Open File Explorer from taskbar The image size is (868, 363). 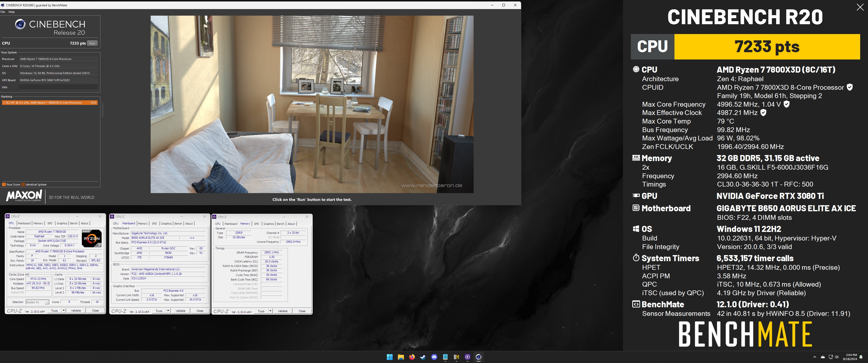click(x=401, y=357)
